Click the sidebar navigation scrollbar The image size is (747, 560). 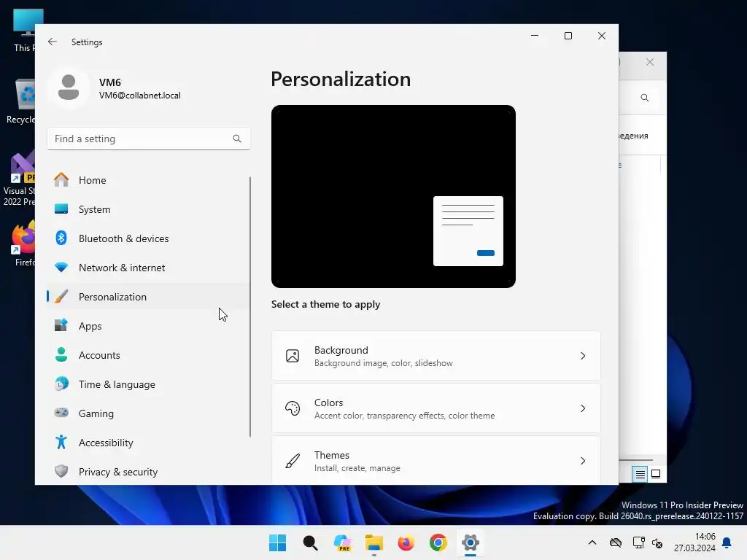[250, 307]
